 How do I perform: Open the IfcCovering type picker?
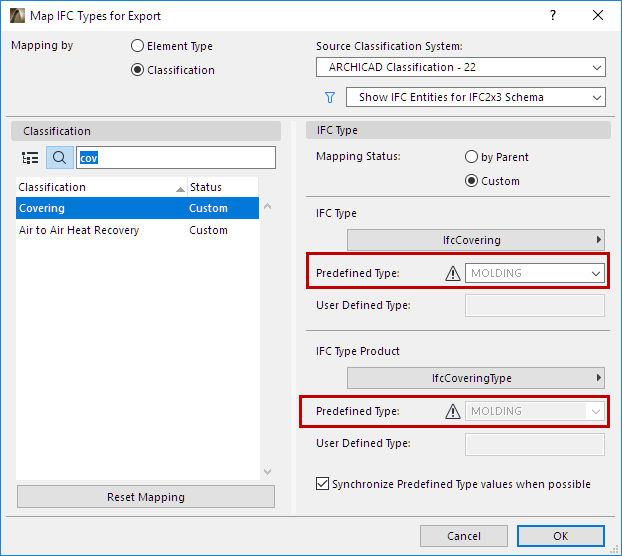coord(476,240)
